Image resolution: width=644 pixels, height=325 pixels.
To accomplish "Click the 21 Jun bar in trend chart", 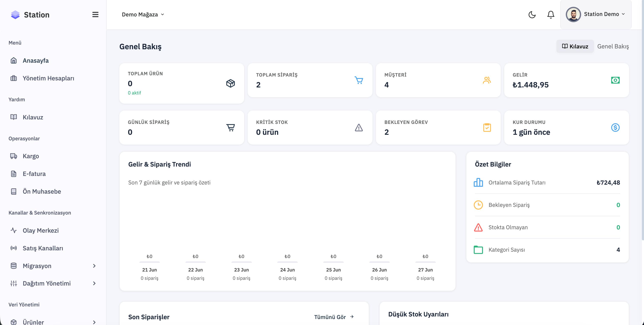I will [150, 262].
